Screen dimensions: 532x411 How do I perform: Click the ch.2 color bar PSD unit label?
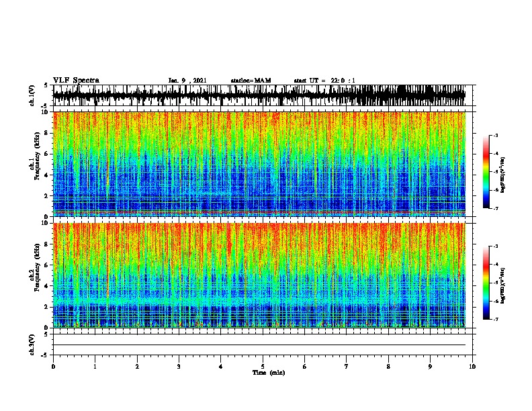click(x=502, y=285)
